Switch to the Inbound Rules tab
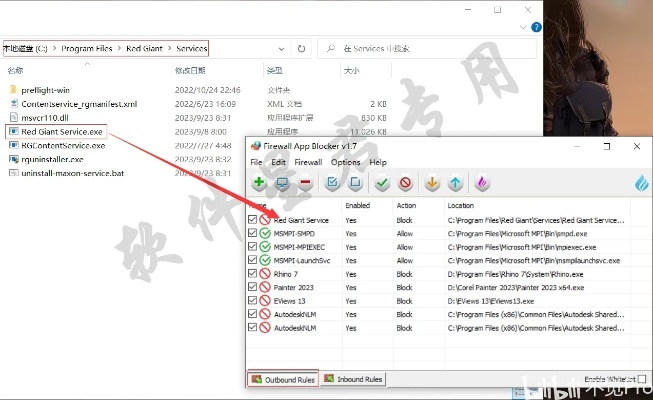Image resolution: width=653 pixels, height=400 pixels. [353, 379]
